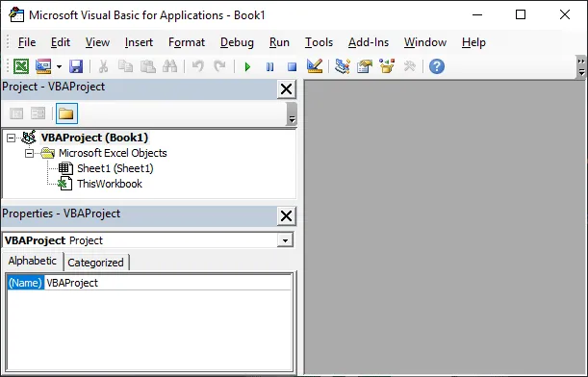Click the VBAProject name value field
588x377 pixels.
click(x=167, y=283)
